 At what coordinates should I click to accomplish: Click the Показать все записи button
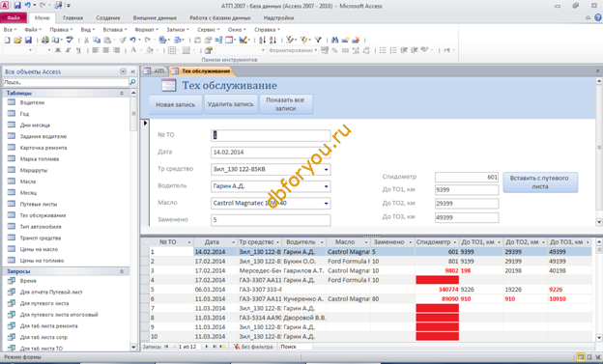pyautogui.click(x=285, y=104)
